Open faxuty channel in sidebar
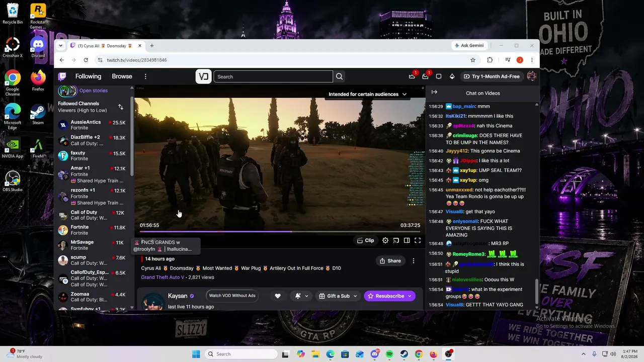Image resolution: width=644 pixels, height=362 pixels. click(x=92, y=156)
